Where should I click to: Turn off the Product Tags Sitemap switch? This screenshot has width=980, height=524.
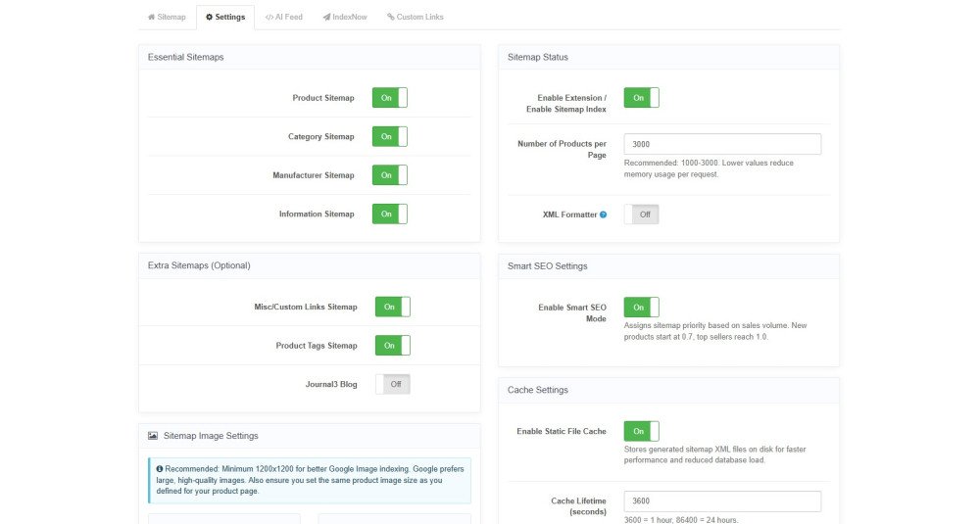[x=393, y=346]
